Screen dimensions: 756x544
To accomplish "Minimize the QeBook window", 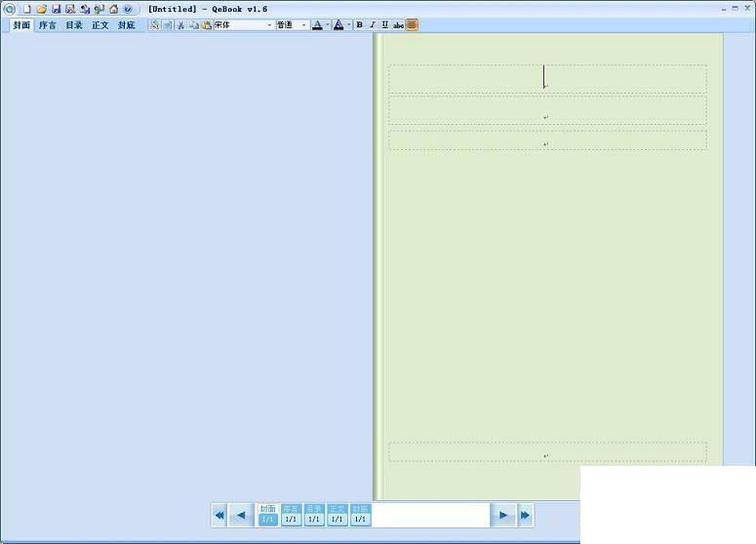I will [x=724, y=9].
